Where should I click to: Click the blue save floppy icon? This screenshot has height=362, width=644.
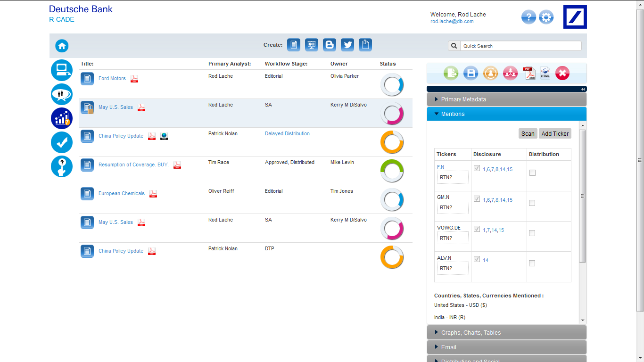point(471,73)
